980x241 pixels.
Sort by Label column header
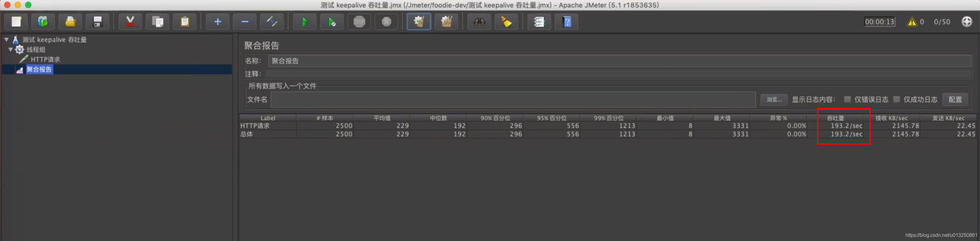(x=268, y=118)
